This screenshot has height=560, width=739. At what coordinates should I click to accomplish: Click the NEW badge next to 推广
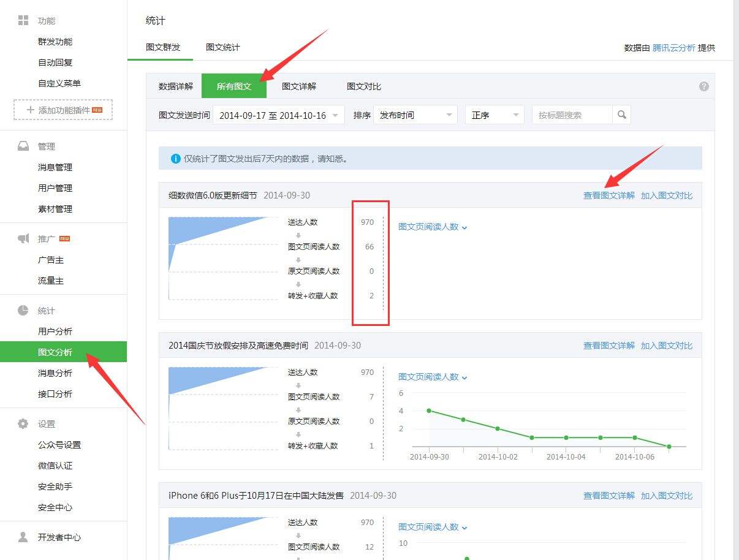[64, 238]
